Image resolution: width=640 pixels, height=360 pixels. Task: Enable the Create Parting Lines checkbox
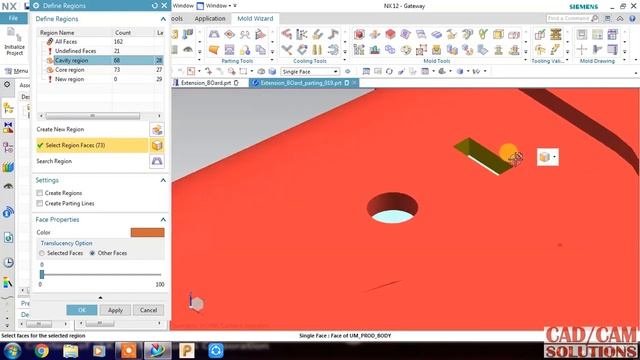tap(40, 203)
